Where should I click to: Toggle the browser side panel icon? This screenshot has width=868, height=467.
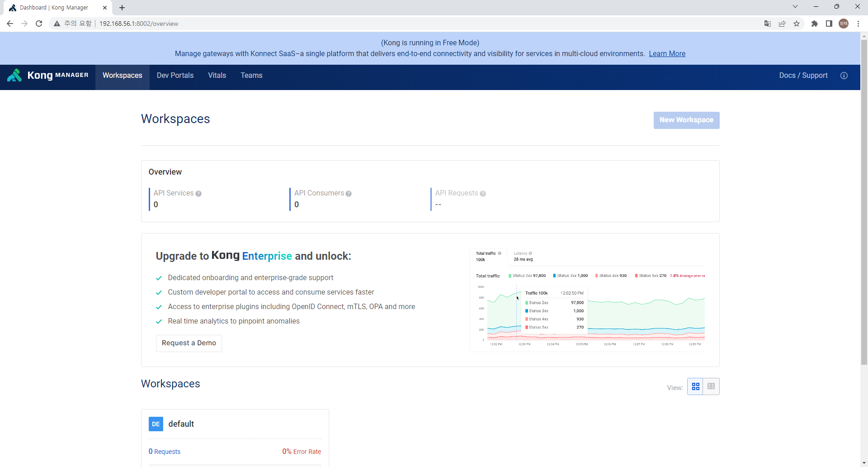(x=829, y=24)
